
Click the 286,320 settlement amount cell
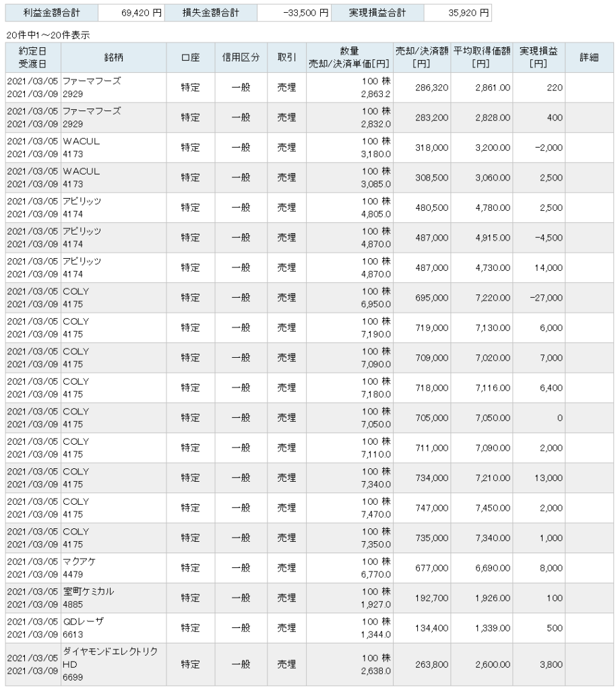431,88
